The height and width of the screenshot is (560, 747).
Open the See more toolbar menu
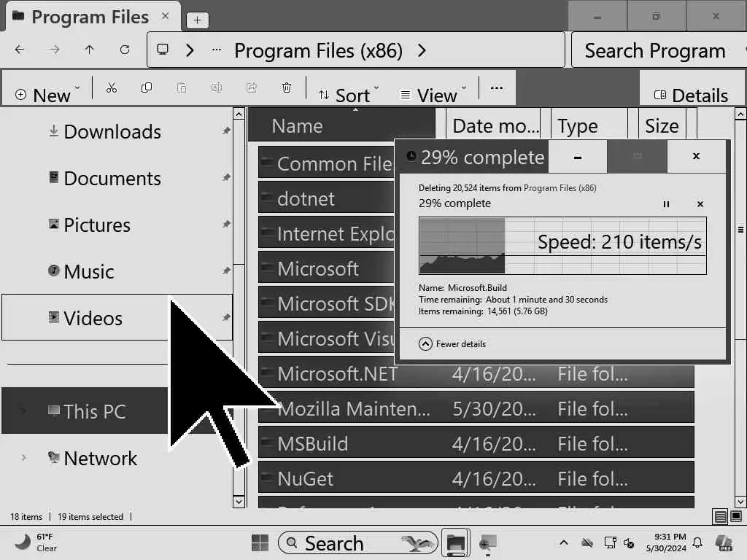pos(496,87)
